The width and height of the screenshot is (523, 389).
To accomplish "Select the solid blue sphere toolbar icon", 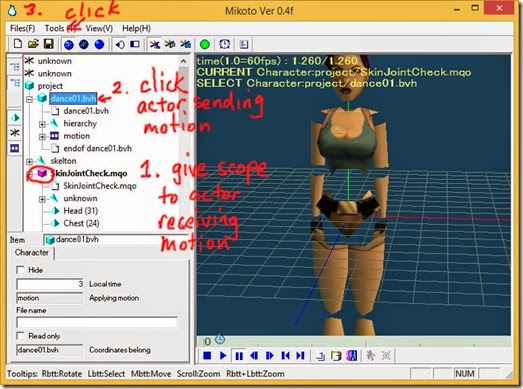I will (x=99, y=44).
